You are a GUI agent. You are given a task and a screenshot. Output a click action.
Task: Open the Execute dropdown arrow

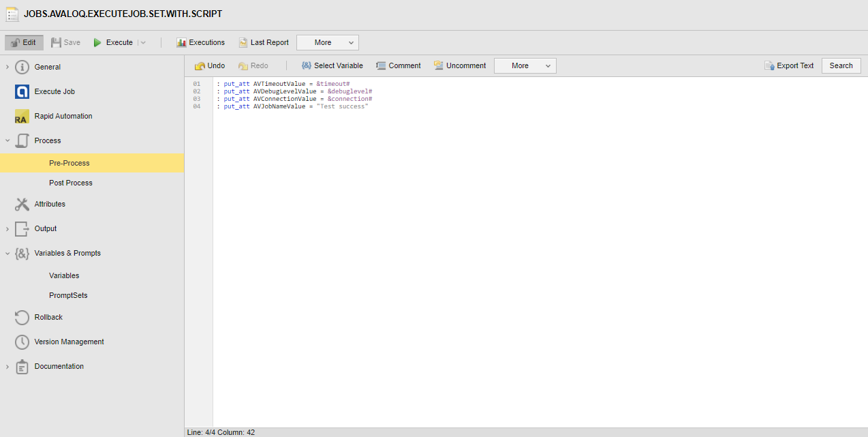pyautogui.click(x=143, y=42)
